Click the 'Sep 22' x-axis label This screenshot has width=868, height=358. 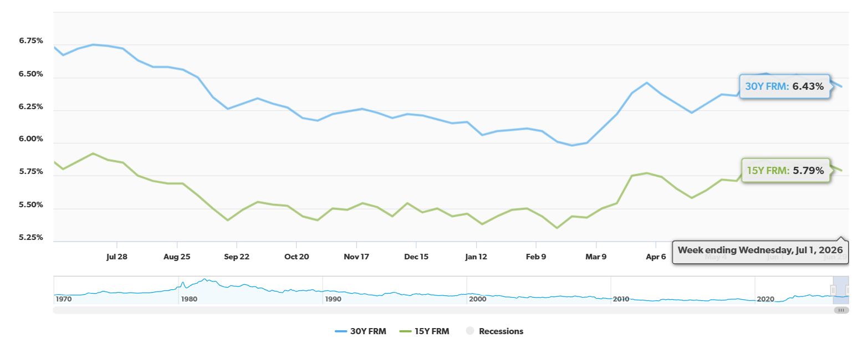pyautogui.click(x=237, y=257)
